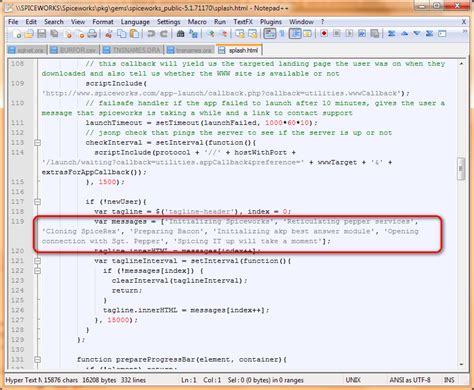Open the View menu
474x390 pixels.
coord(78,22)
